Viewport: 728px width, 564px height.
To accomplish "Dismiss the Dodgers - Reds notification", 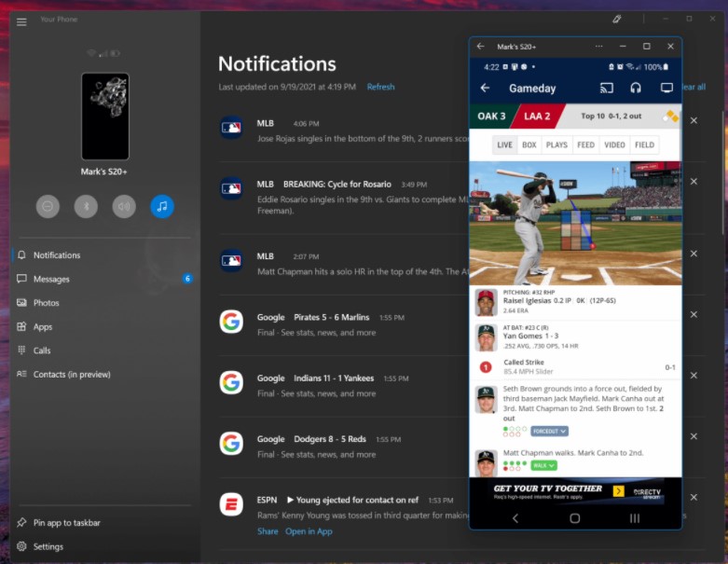I will [694, 436].
